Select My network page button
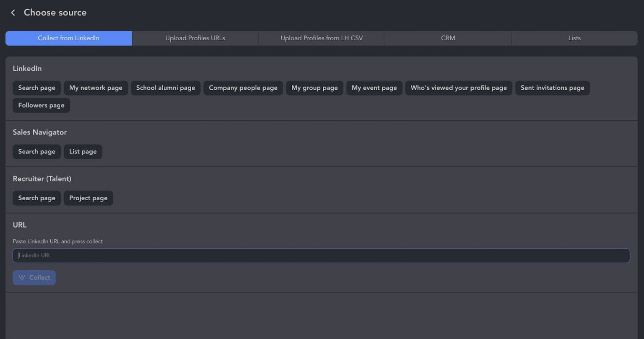The image size is (644, 339). tap(96, 88)
